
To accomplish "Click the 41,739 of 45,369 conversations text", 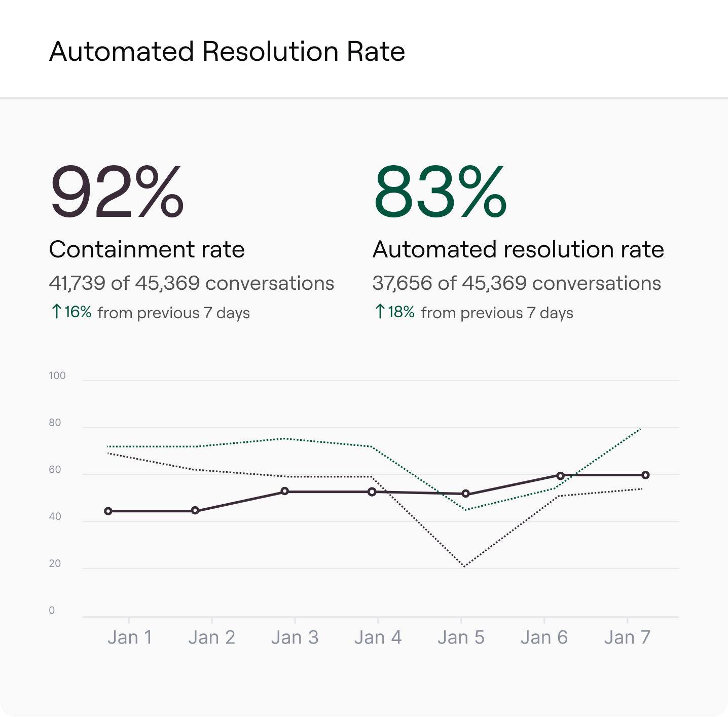I will (192, 283).
